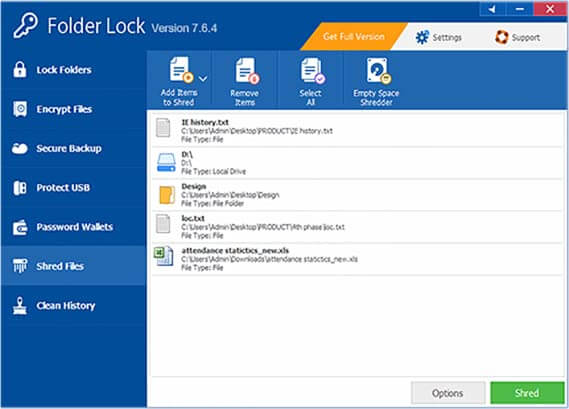Click the 'Remove Items' label
Viewport: 569px width, 409px height.
245,98
